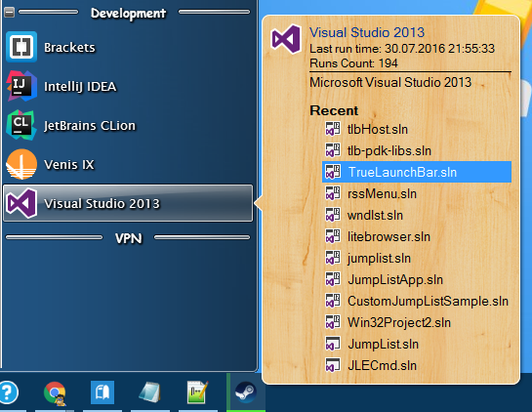Open the tlbHost.sln recent file
Viewport: 532px width, 412px height.
point(417,129)
